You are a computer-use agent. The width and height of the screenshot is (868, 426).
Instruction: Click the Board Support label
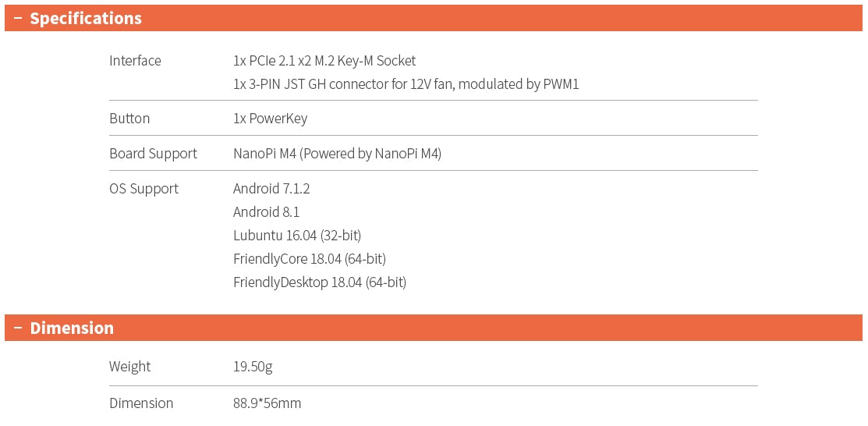153,154
